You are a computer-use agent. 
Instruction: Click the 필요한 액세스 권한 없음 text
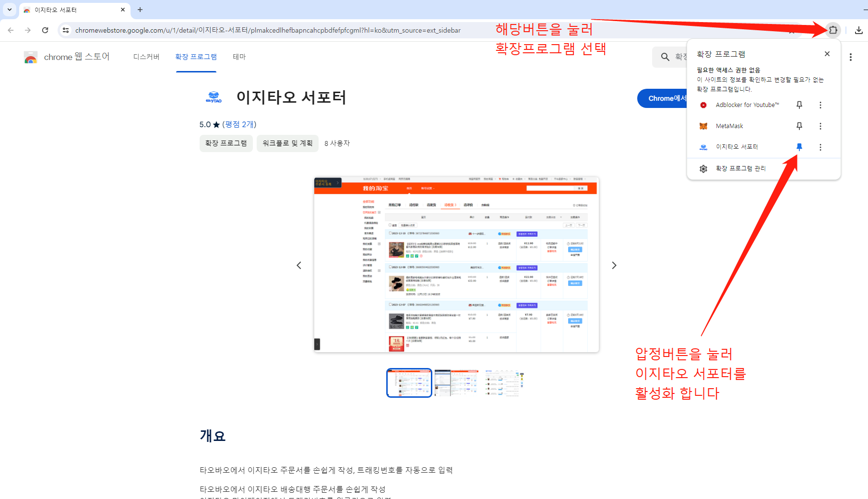[x=728, y=70]
